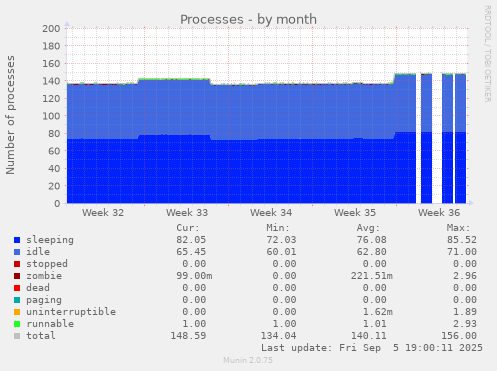
Task: Click the 'Week 34' axis label
Action: click(x=271, y=213)
